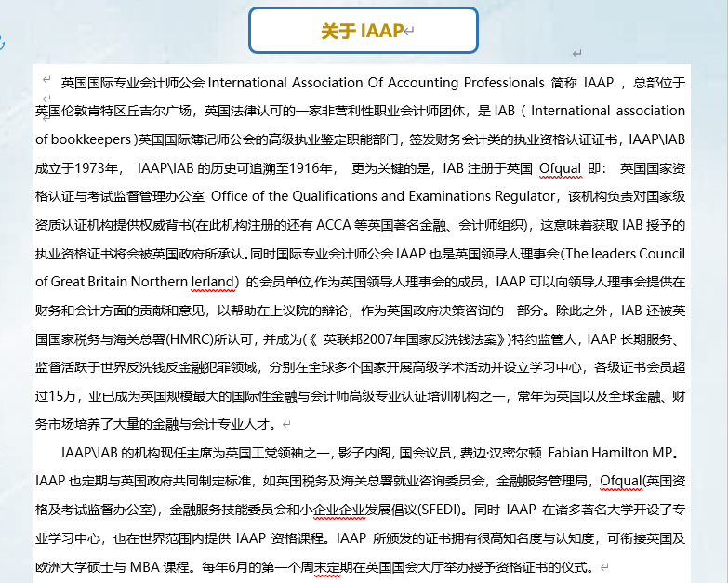Click underlined 末定 in 周末定期
This screenshot has width=728, height=583.
click(327, 567)
